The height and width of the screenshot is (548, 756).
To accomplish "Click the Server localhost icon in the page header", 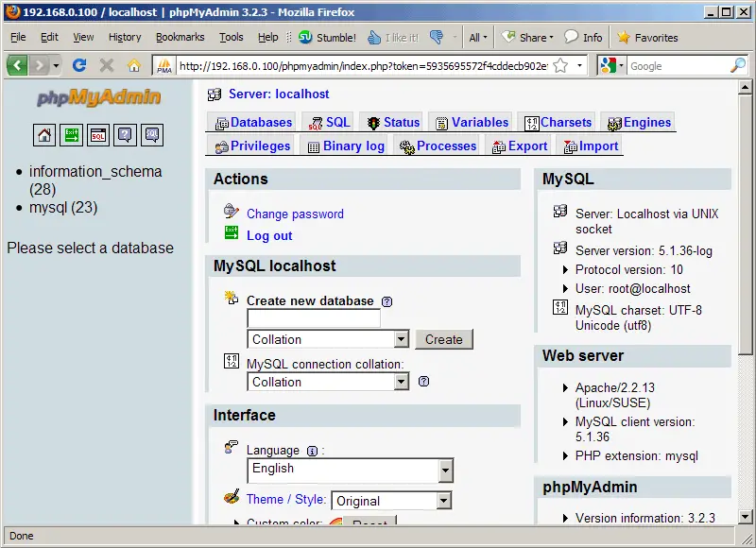I will [215, 94].
